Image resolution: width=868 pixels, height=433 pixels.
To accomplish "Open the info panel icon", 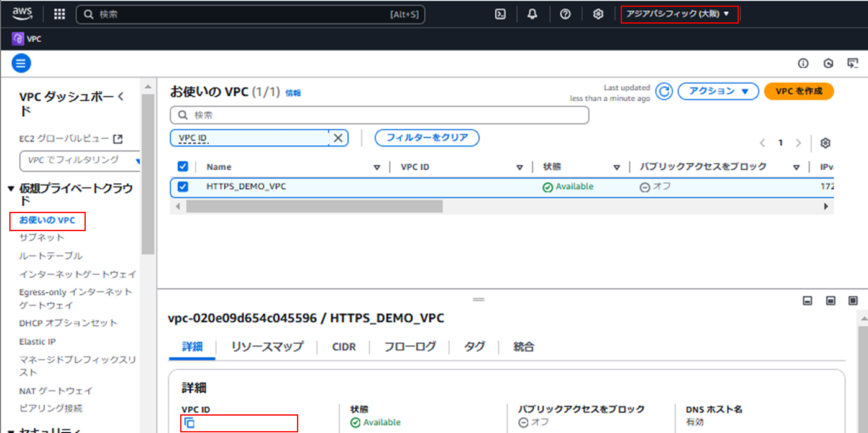I will [x=803, y=63].
